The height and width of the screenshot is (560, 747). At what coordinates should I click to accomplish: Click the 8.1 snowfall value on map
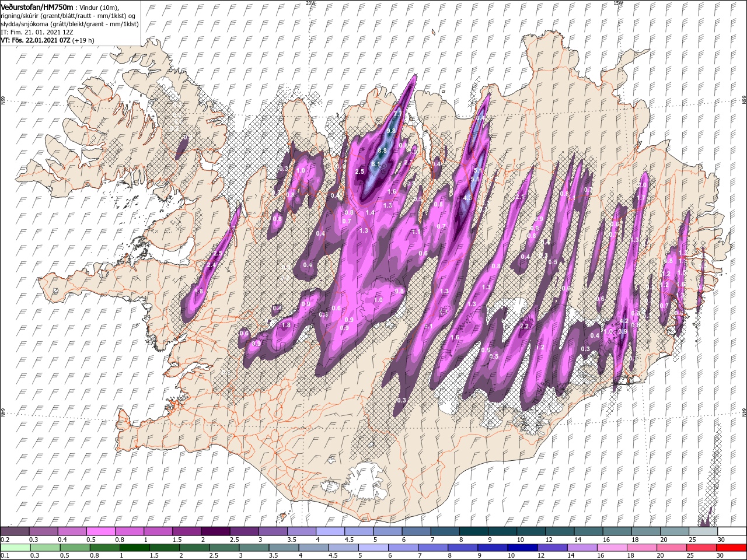pyautogui.click(x=376, y=164)
